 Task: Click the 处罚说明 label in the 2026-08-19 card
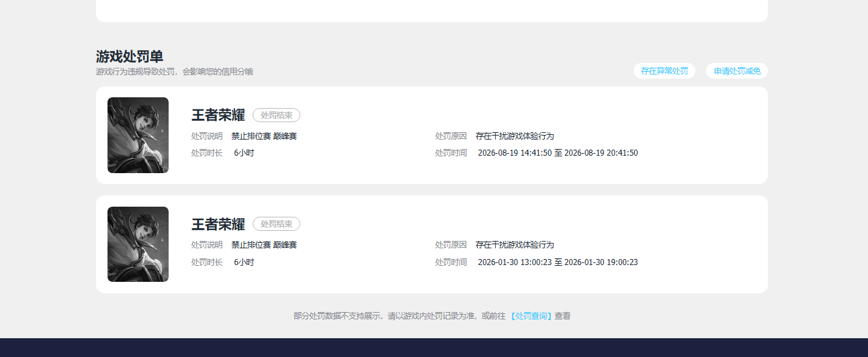207,136
